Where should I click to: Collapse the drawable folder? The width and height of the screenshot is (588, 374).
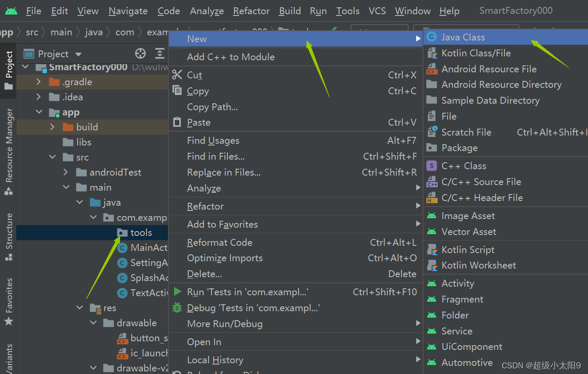[x=93, y=323]
